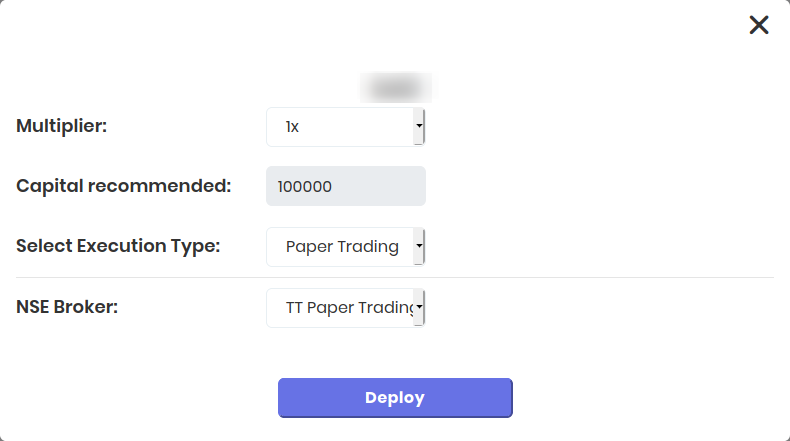790x441 pixels.
Task: Click the arrow on the NSE Broker select
Action: click(420, 307)
